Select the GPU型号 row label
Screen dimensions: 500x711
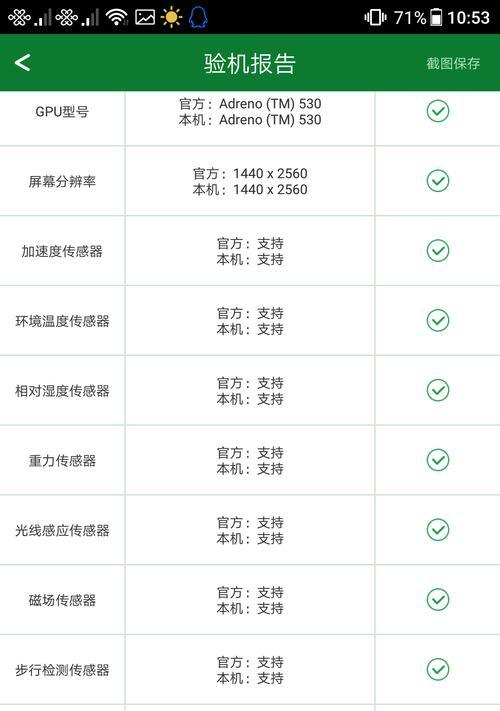click(x=62, y=112)
